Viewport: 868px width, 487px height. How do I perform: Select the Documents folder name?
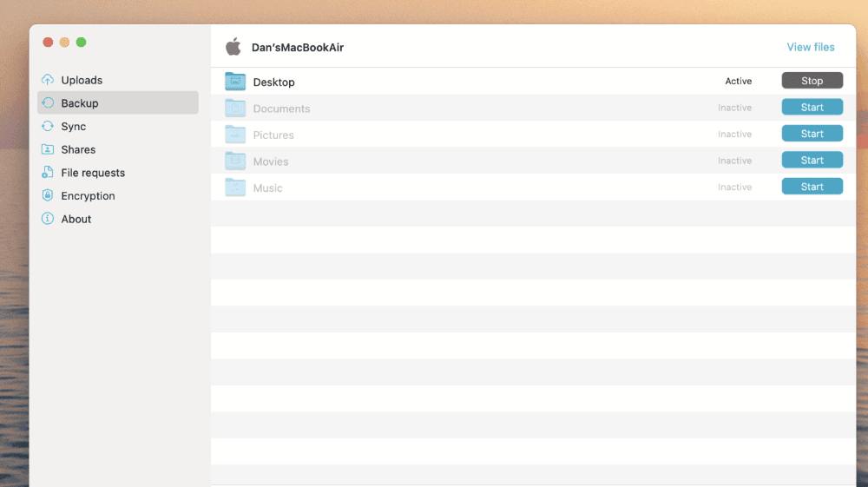281,109
